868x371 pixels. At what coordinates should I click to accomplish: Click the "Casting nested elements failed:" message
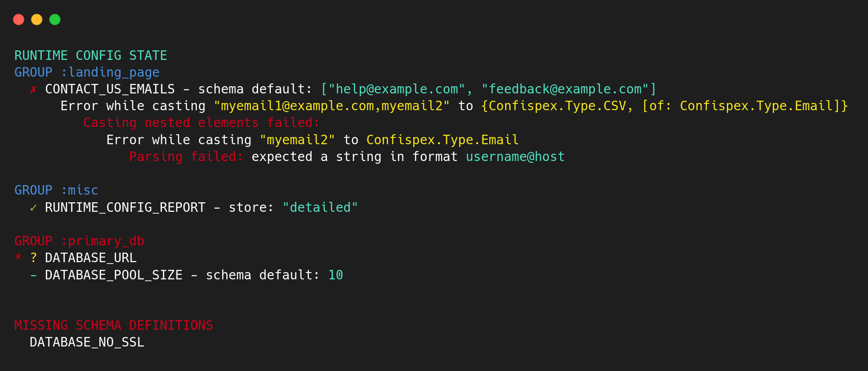pyautogui.click(x=201, y=123)
